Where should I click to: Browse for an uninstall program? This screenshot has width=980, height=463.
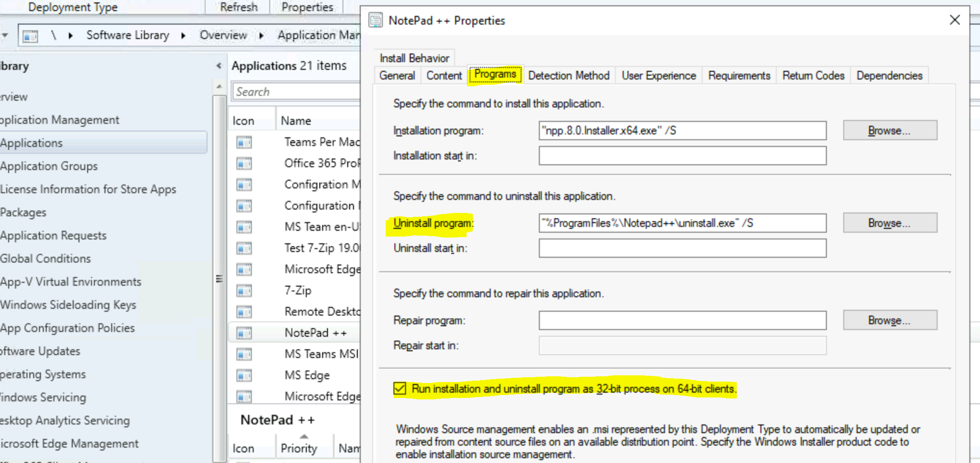[889, 223]
